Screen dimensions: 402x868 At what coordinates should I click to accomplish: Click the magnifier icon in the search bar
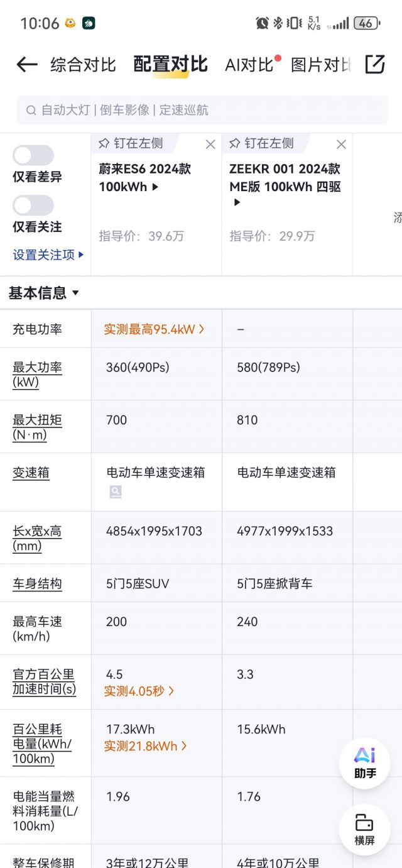30,110
